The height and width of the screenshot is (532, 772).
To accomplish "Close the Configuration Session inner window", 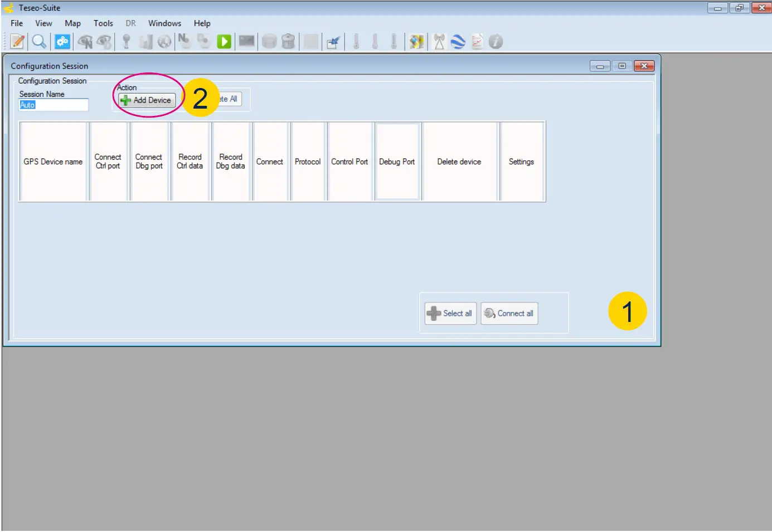I will click(644, 66).
